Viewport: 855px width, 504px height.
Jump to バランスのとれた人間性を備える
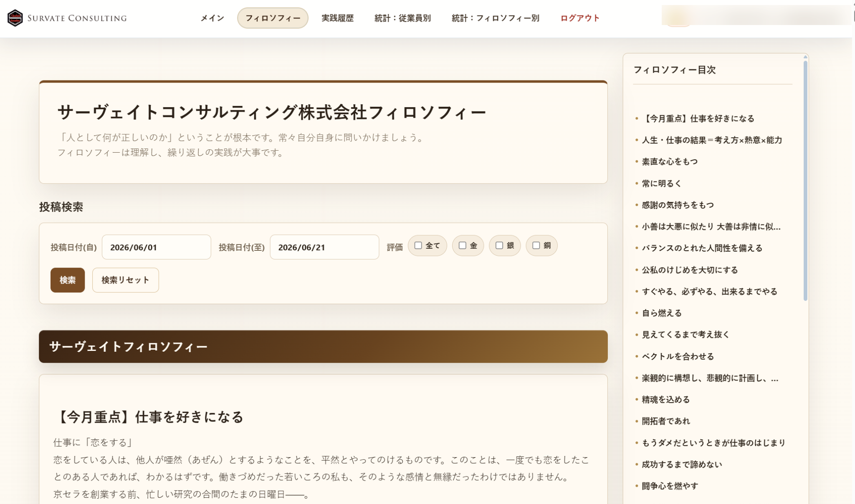tap(702, 248)
